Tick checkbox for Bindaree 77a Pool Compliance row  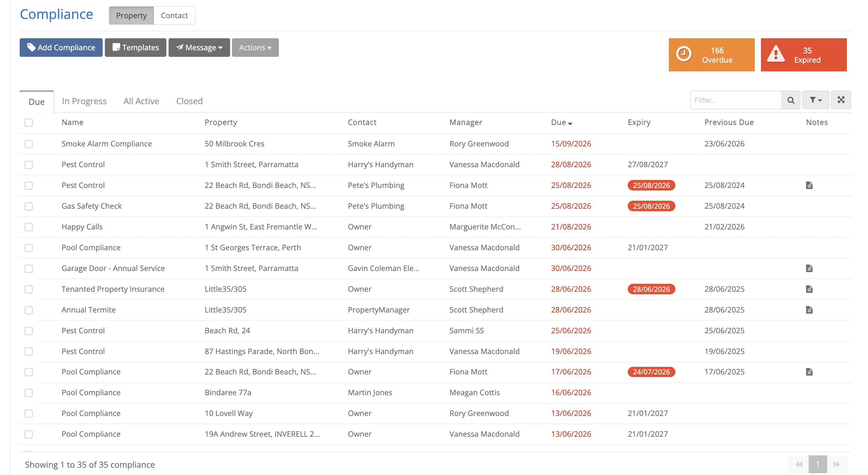coord(29,393)
